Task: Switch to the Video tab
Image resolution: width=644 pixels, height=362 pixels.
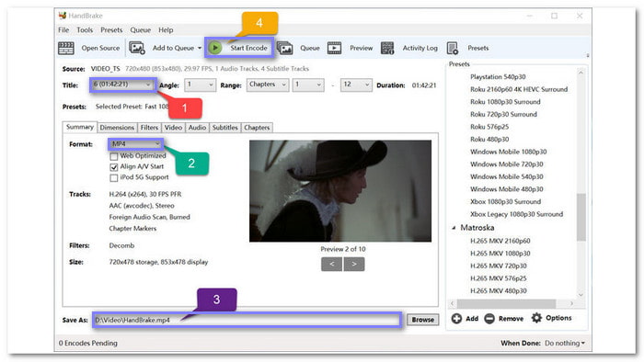Action: pyautogui.click(x=173, y=128)
